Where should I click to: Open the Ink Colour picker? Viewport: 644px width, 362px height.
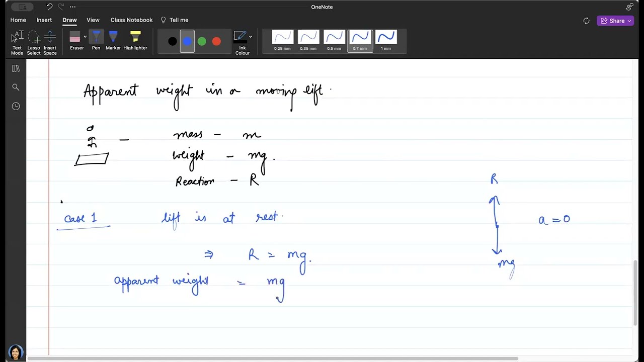pos(242,43)
